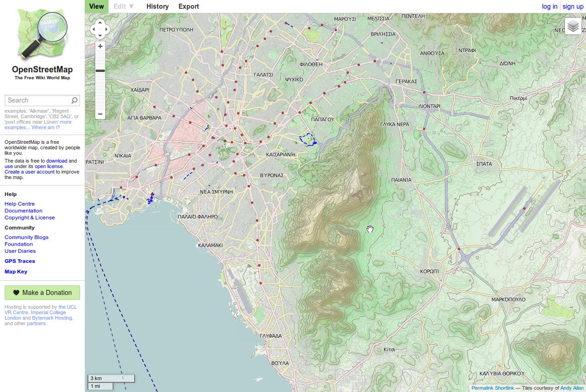The width and height of the screenshot is (586, 392).
Task: Click the 'Where am I?' link
Action: tap(46, 127)
